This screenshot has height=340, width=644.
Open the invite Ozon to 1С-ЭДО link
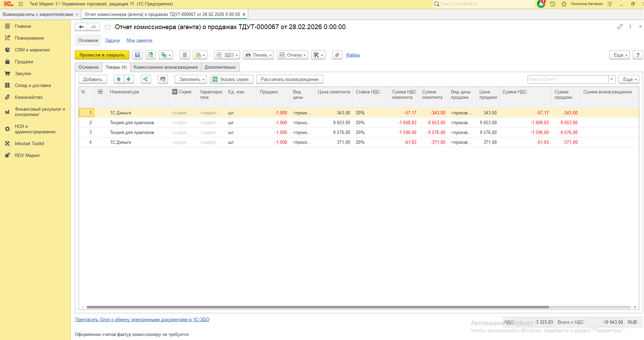(x=142, y=319)
